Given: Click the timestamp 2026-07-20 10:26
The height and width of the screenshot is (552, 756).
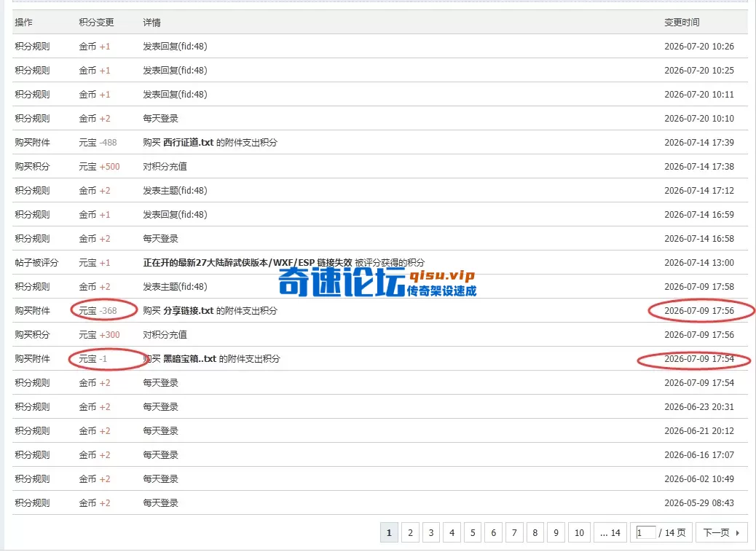Looking at the screenshot, I should click(x=699, y=47).
